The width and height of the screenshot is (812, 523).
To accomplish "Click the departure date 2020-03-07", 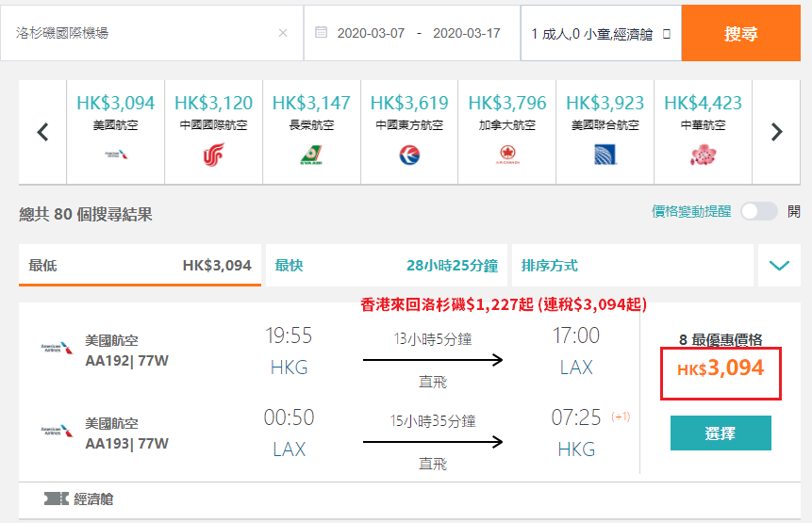I will click(371, 33).
